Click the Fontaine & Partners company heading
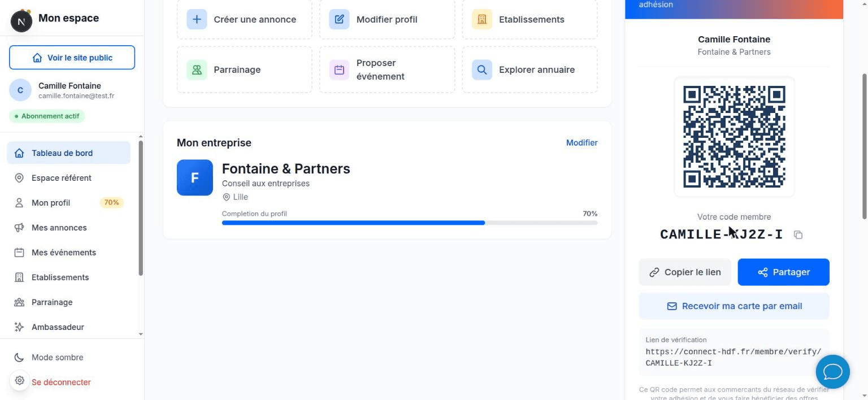 [x=286, y=169]
